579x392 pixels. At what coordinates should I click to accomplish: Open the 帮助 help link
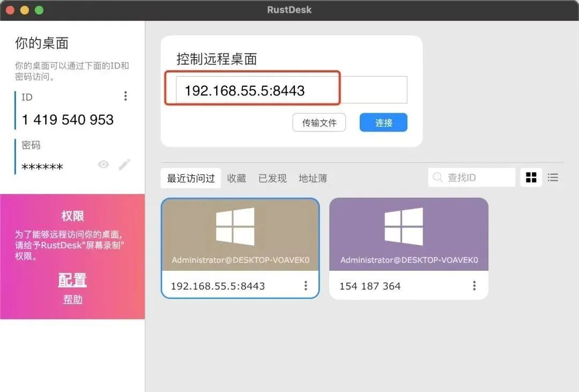coord(72,299)
